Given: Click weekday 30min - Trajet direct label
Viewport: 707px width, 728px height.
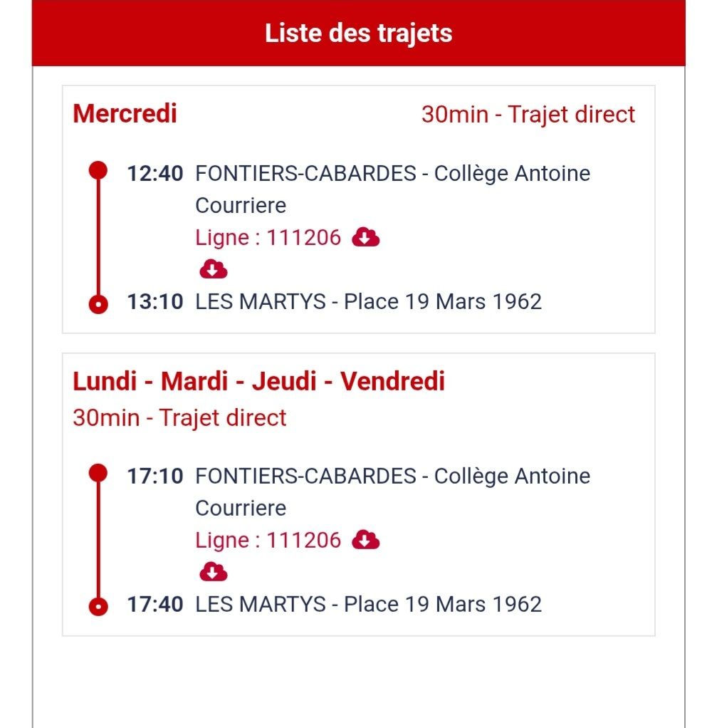Looking at the screenshot, I should click(x=179, y=418).
